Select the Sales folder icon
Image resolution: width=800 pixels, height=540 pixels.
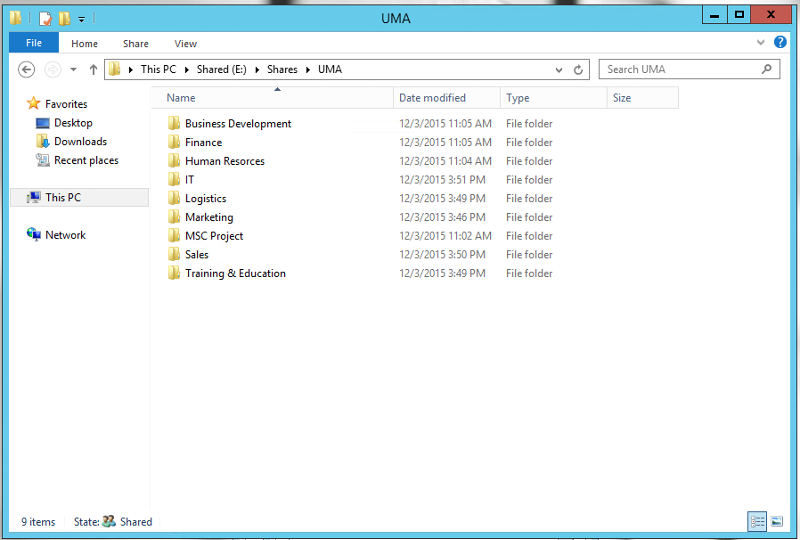click(x=174, y=254)
